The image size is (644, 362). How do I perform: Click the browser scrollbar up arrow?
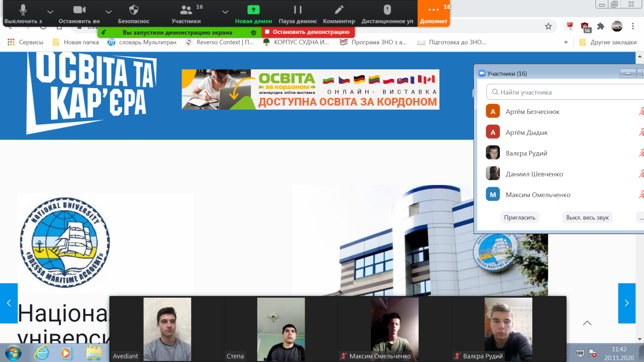pyautogui.click(x=639, y=57)
